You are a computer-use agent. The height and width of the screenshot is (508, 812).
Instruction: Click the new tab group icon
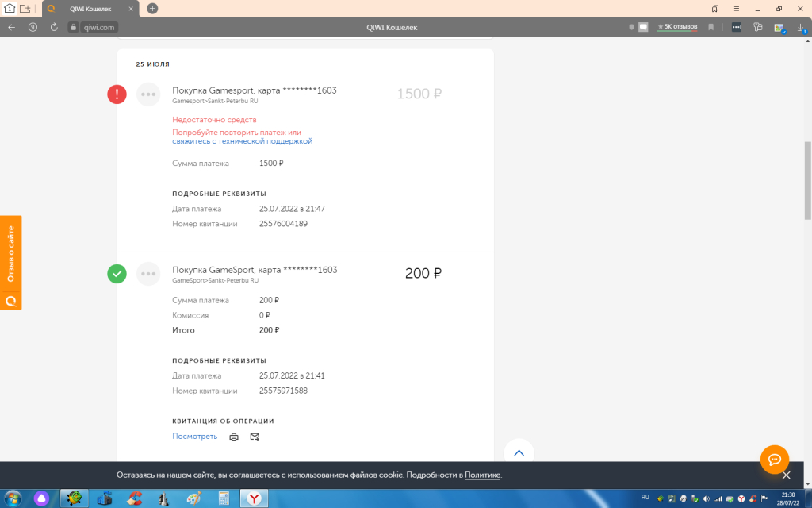pyautogui.click(x=25, y=8)
